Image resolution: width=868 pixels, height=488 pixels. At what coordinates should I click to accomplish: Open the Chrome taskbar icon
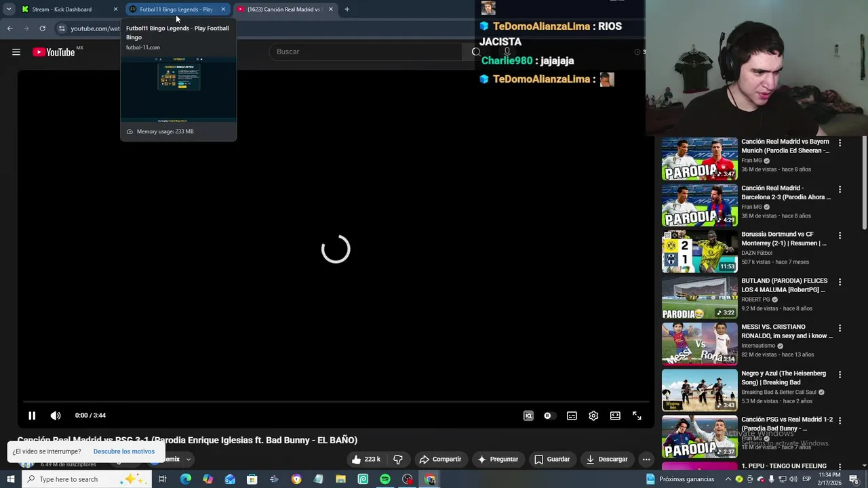[x=430, y=479]
